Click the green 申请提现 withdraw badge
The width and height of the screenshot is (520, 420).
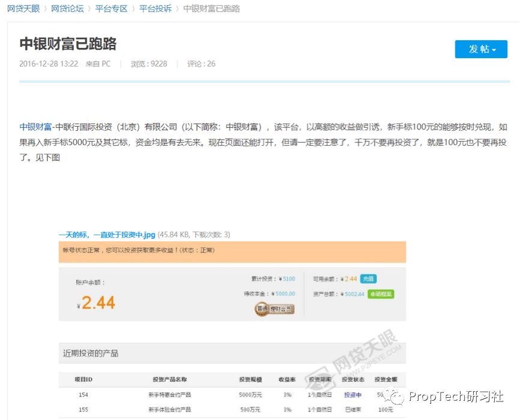point(381,294)
